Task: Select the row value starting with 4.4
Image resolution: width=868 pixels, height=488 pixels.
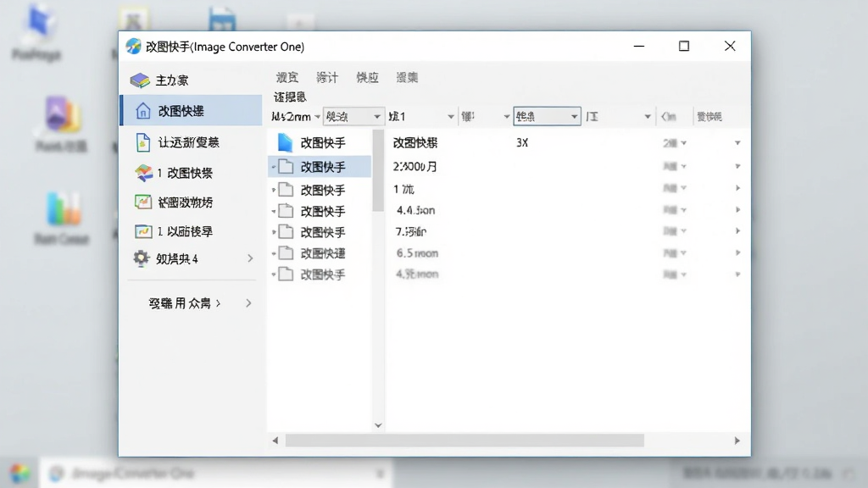Action: (x=415, y=210)
